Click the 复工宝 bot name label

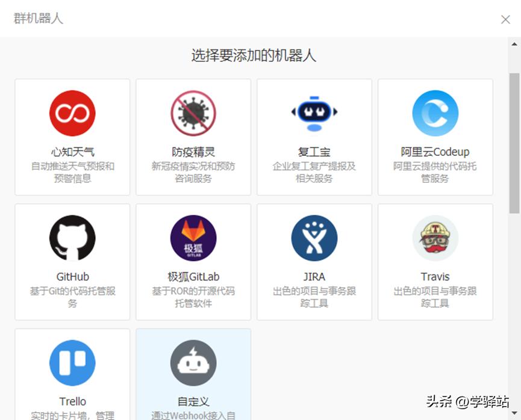[x=314, y=152]
